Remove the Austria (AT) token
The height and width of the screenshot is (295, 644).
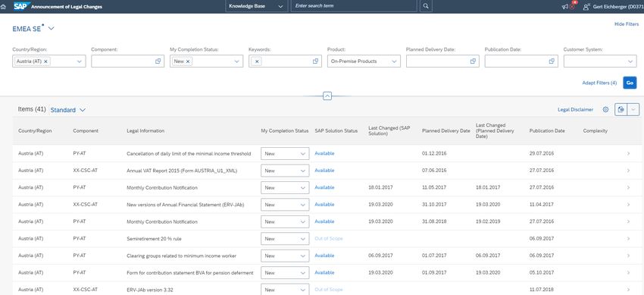point(46,61)
